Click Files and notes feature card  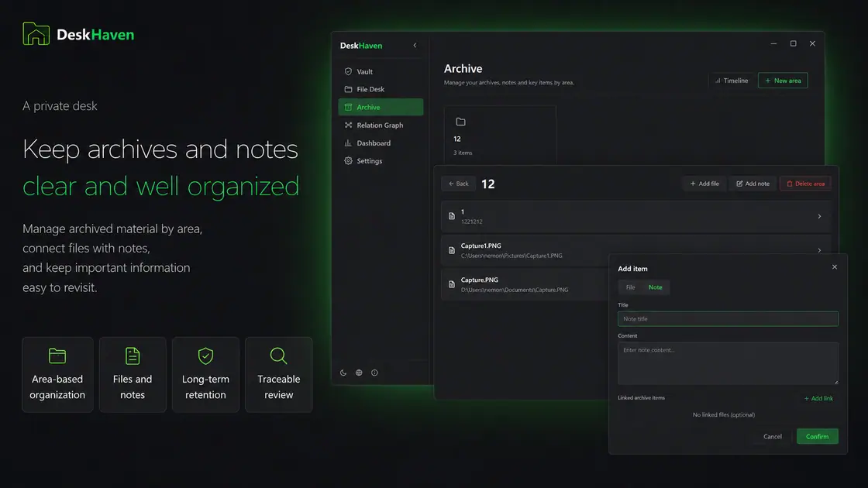133,375
